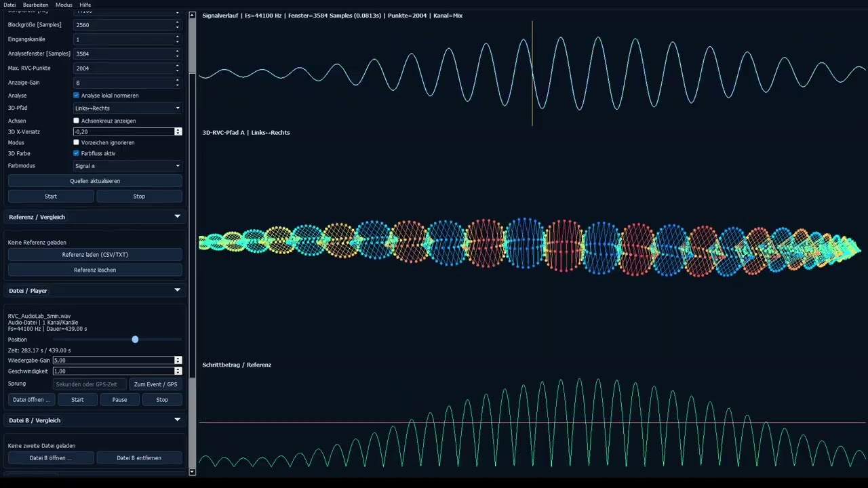Click 'Quellen aktualisieren' button

[95, 181]
